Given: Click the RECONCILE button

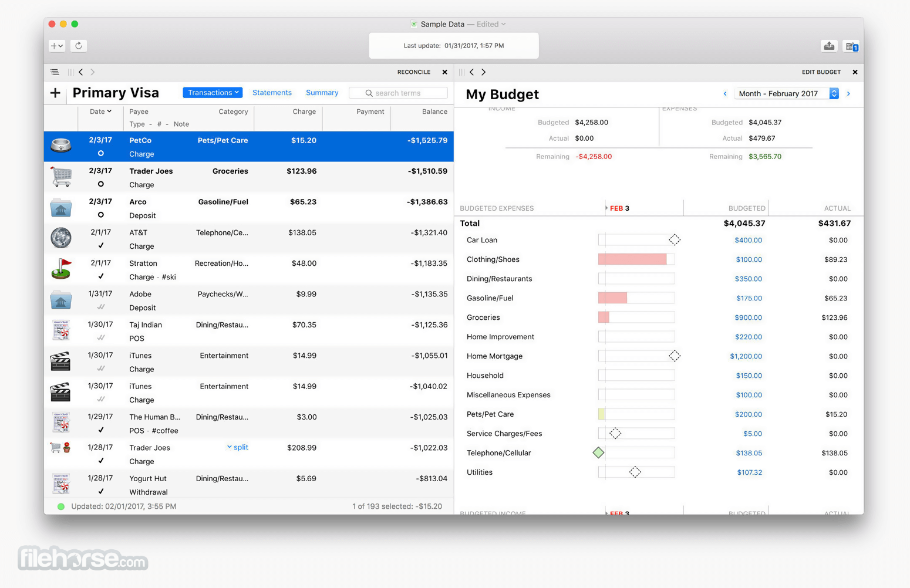Looking at the screenshot, I should 414,72.
